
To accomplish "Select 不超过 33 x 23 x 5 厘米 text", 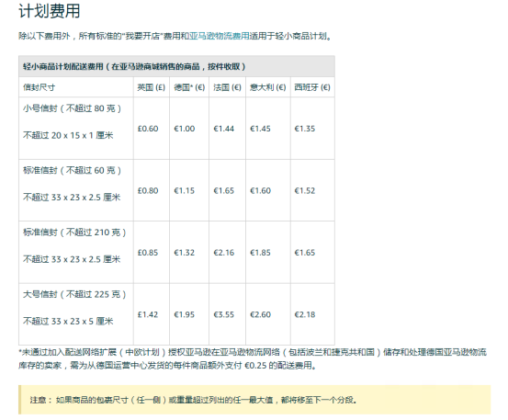I will click(68, 321).
